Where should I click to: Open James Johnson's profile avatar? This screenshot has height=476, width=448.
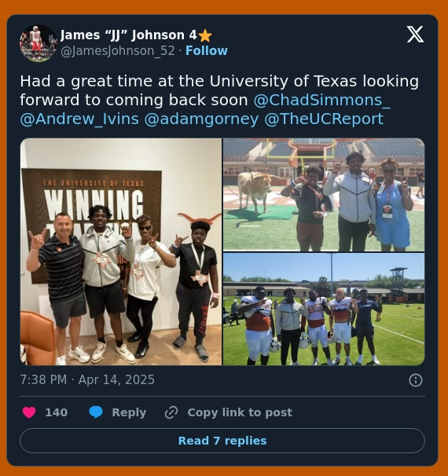39,42
